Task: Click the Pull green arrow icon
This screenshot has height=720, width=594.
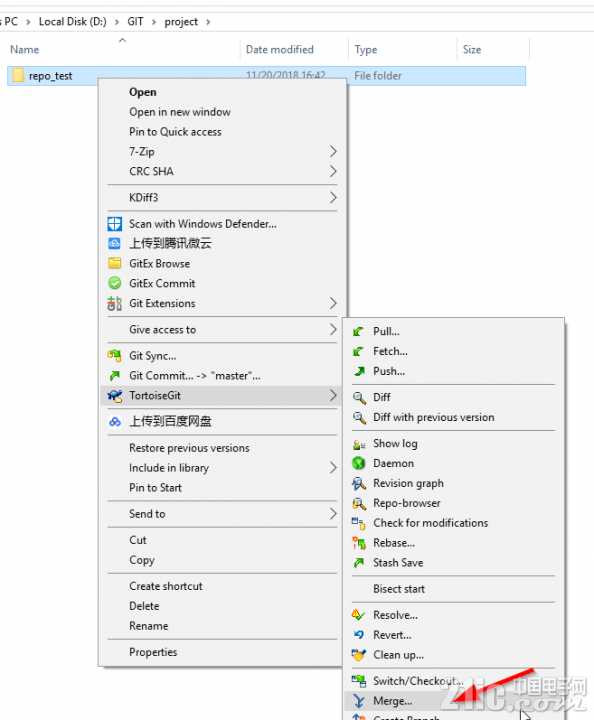Action: click(359, 332)
